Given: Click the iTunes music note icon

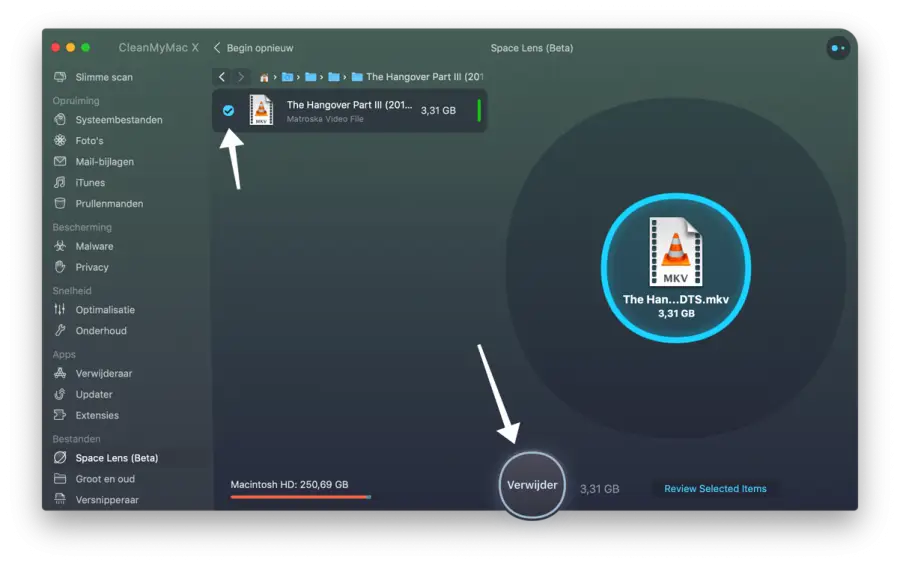Looking at the screenshot, I should click(x=60, y=183).
